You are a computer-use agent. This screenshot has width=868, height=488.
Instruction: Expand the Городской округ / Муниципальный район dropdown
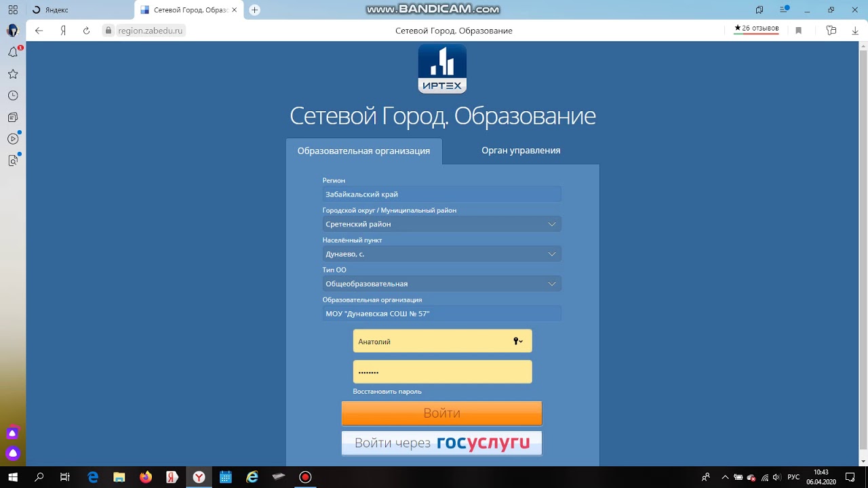pyautogui.click(x=441, y=224)
